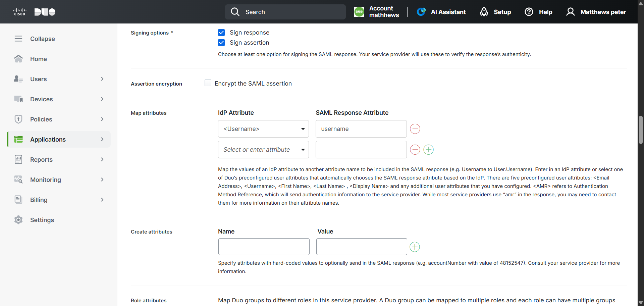Click the Monitoring sidebar icon
This screenshot has height=306, width=644.
point(18,180)
